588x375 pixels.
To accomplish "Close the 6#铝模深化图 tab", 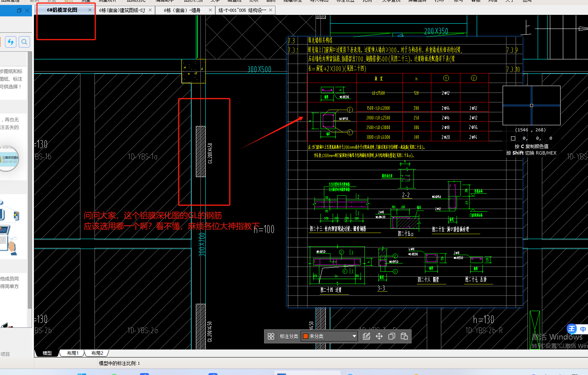I will (90, 10).
